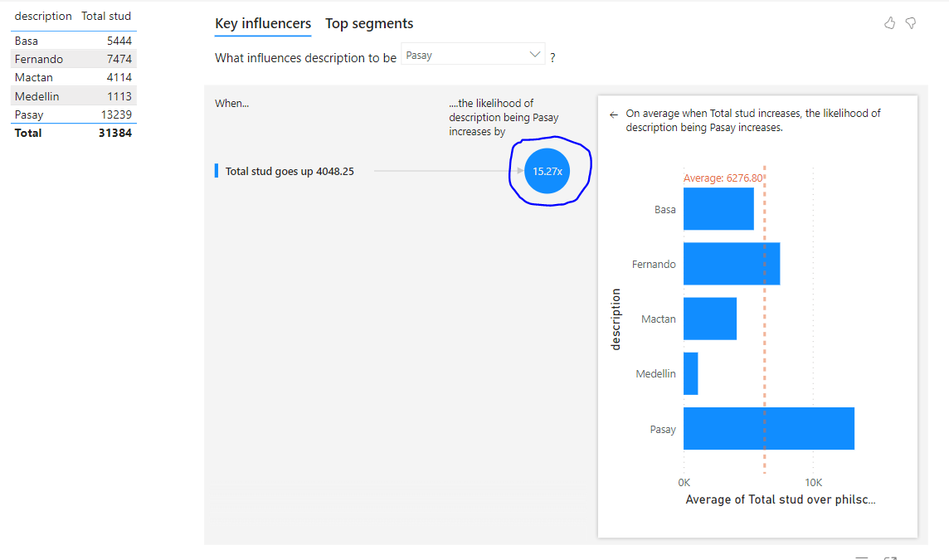The height and width of the screenshot is (560, 949).
Task: Click the dropdown chevron beside Pasay
Action: (534, 55)
